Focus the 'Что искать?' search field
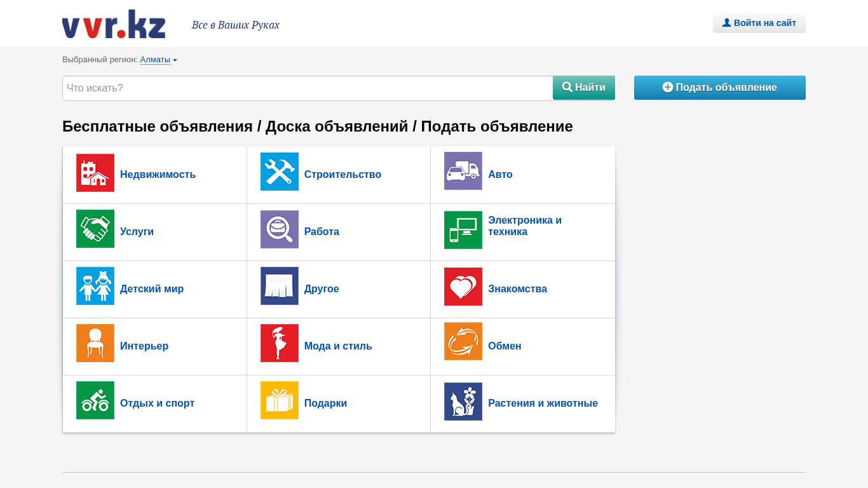Screen dimensions: 868x488 pos(308,88)
